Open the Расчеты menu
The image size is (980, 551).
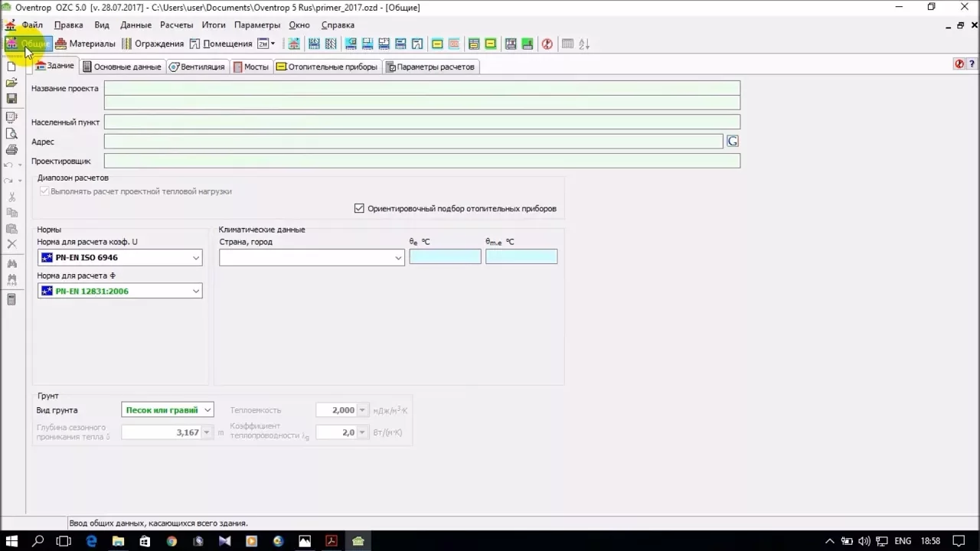(176, 24)
